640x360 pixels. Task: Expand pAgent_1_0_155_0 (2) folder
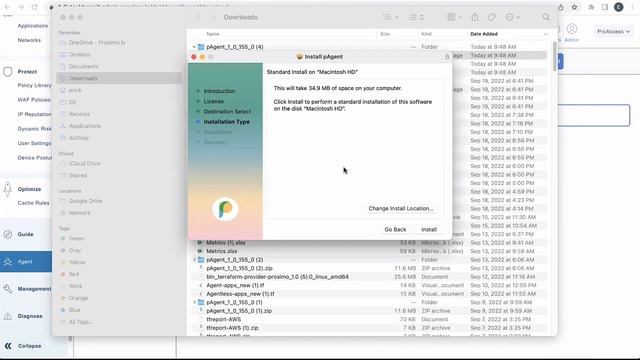pos(194,260)
